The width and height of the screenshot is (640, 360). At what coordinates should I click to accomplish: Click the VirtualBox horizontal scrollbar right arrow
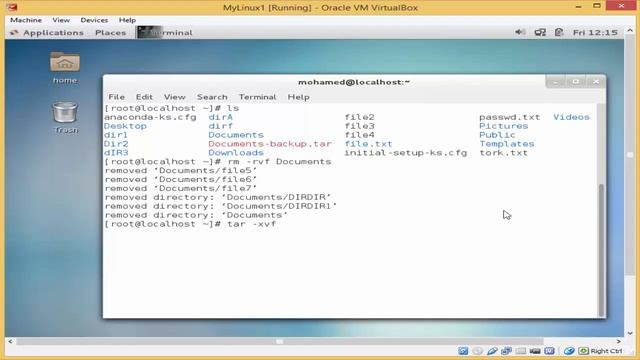coord(619,341)
